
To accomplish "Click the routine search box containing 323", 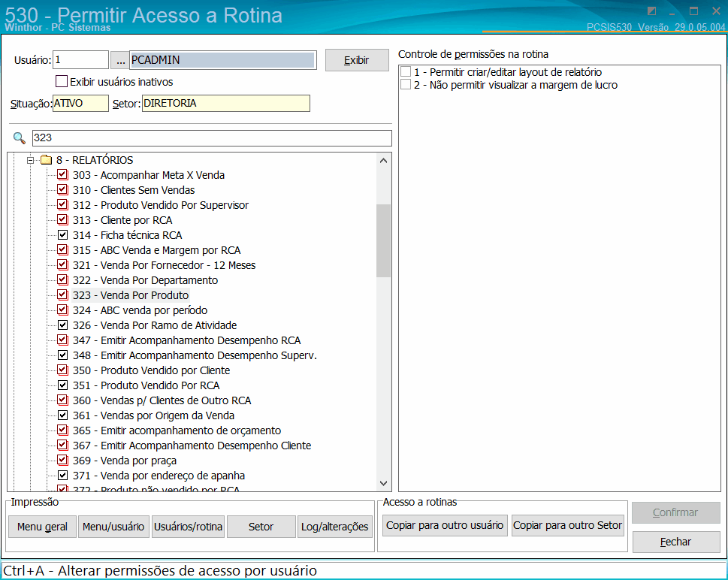I will point(212,138).
